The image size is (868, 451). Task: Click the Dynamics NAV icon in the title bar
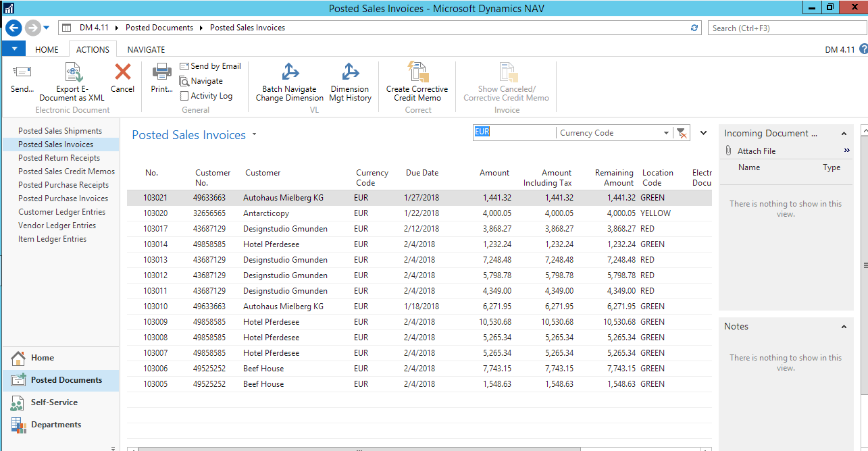9,8
